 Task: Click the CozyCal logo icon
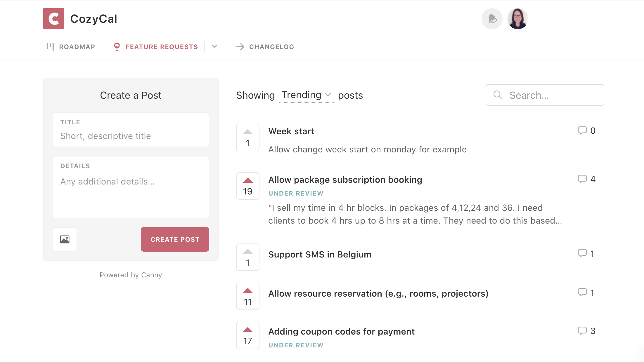(x=54, y=19)
